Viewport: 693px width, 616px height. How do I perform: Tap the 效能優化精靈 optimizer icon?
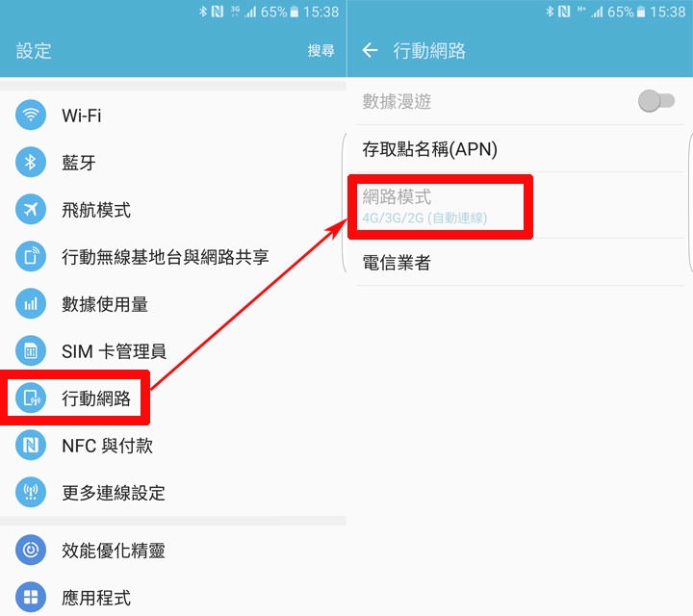click(31, 550)
